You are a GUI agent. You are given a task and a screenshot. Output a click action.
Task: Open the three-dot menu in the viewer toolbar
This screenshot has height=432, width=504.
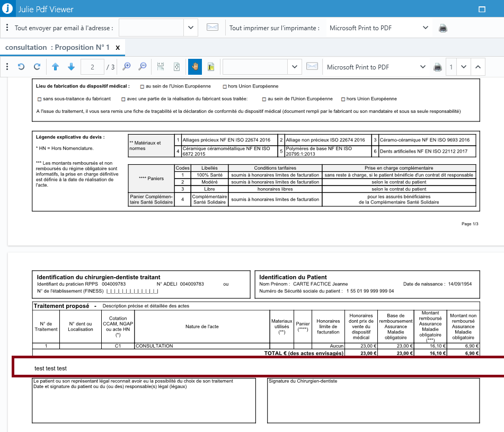click(x=7, y=67)
